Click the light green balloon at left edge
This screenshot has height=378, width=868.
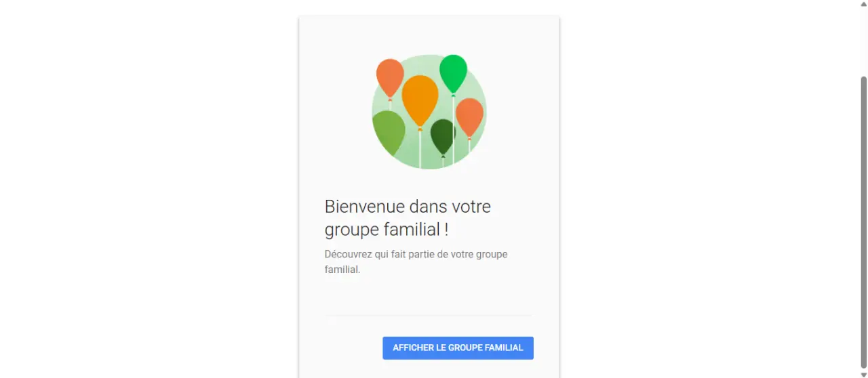click(x=388, y=132)
